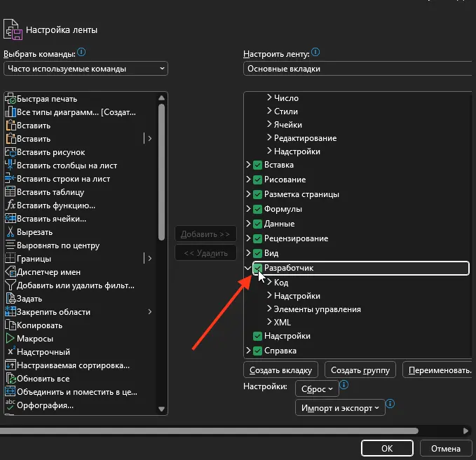Click the Вставить таблицу icon
Image resolution: width=476 pixels, height=460 pixels.
(x=11, y=192)
